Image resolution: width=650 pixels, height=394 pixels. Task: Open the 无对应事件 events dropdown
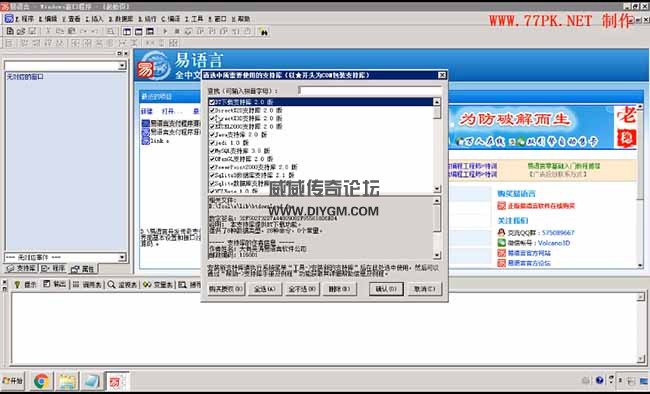[x=122, y=258]
